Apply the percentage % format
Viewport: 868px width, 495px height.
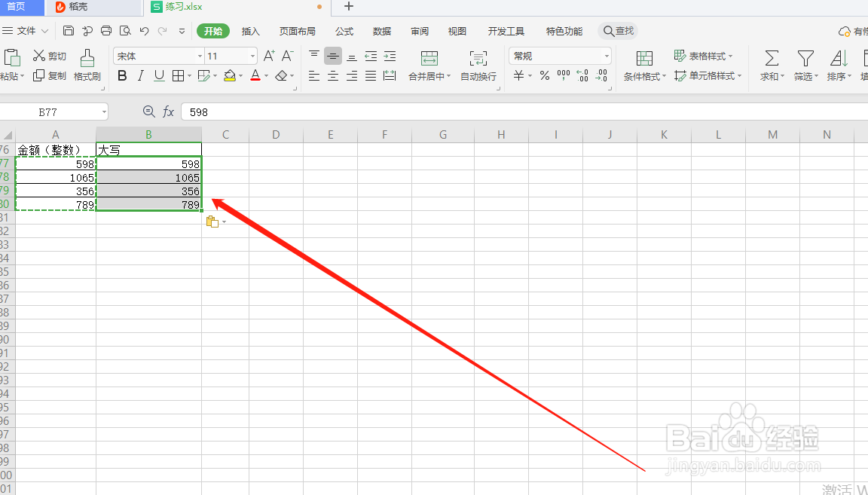[544, 75]
